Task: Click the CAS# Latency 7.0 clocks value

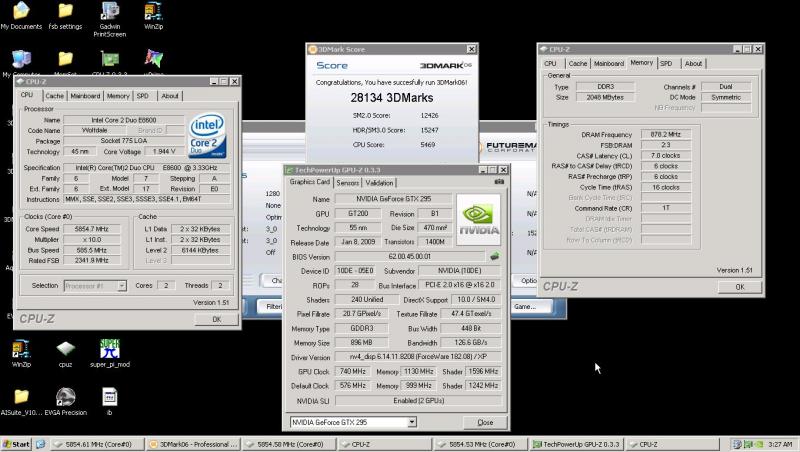Action: pyautogui.click(x=666, y=155)
